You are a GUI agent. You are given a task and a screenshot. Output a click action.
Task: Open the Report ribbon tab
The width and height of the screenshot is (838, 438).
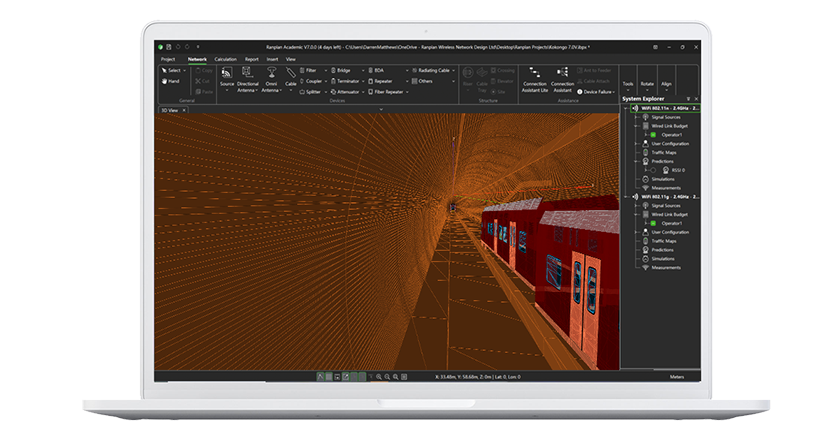(x=252, y=59)
